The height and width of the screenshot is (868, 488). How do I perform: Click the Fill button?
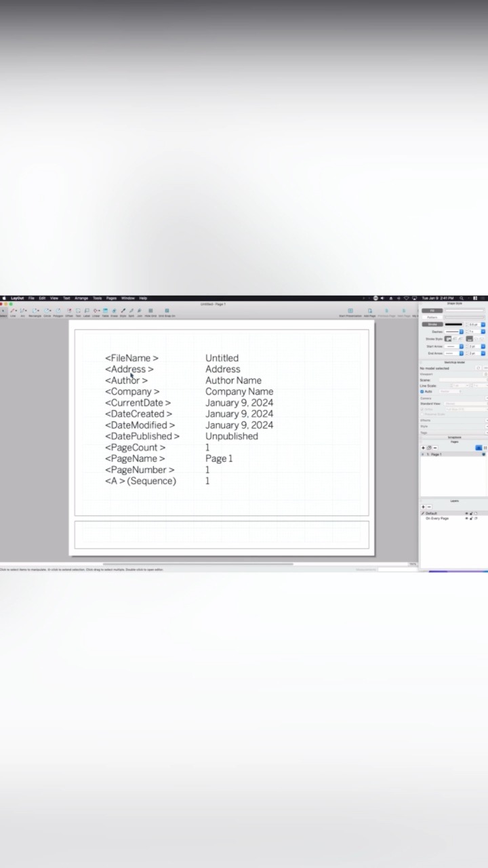[x=432, y=311]
